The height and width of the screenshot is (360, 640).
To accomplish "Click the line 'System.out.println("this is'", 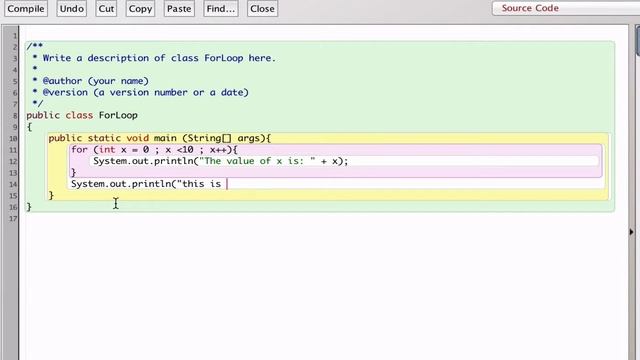I will [146, 184].
